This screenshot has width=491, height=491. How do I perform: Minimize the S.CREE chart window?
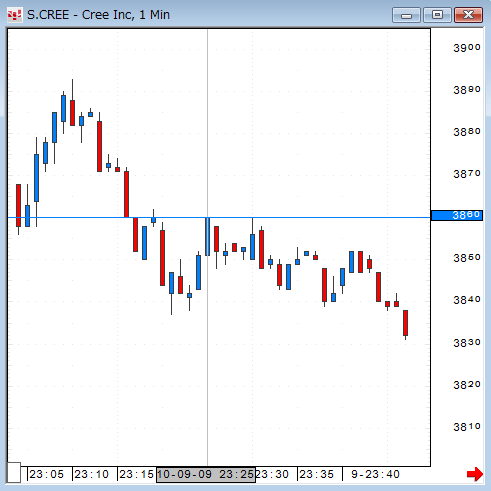406,15
